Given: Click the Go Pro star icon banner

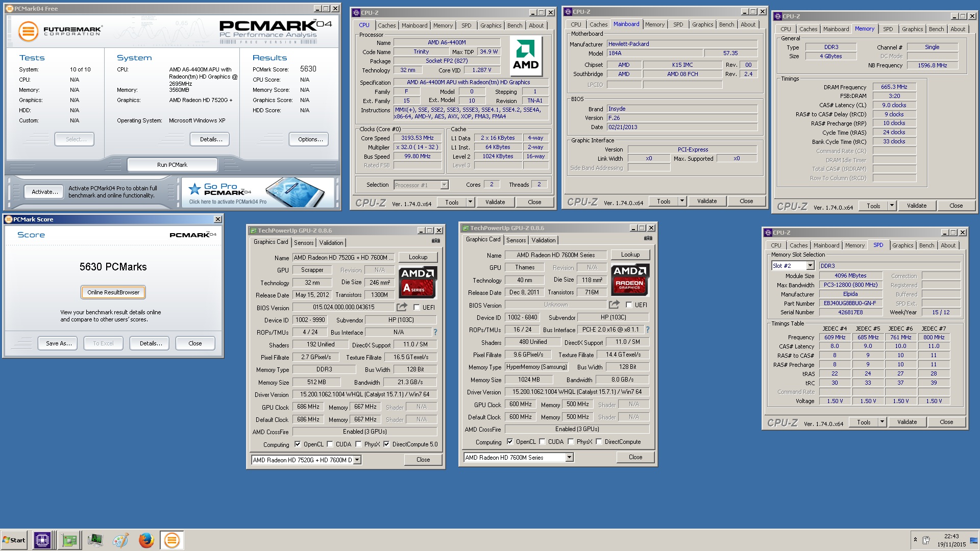Looking at the screenshot, I should pos(194,189).
